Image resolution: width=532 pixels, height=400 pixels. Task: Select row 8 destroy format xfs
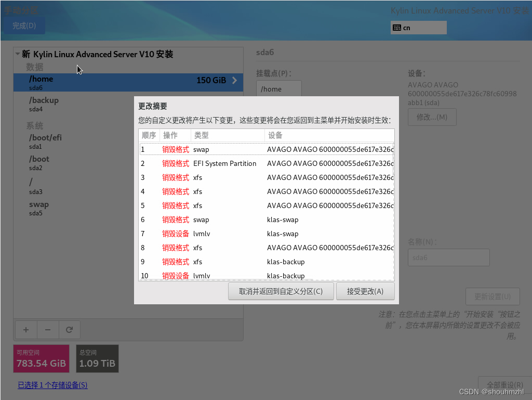pyautogui.click(x=267, y=248)
